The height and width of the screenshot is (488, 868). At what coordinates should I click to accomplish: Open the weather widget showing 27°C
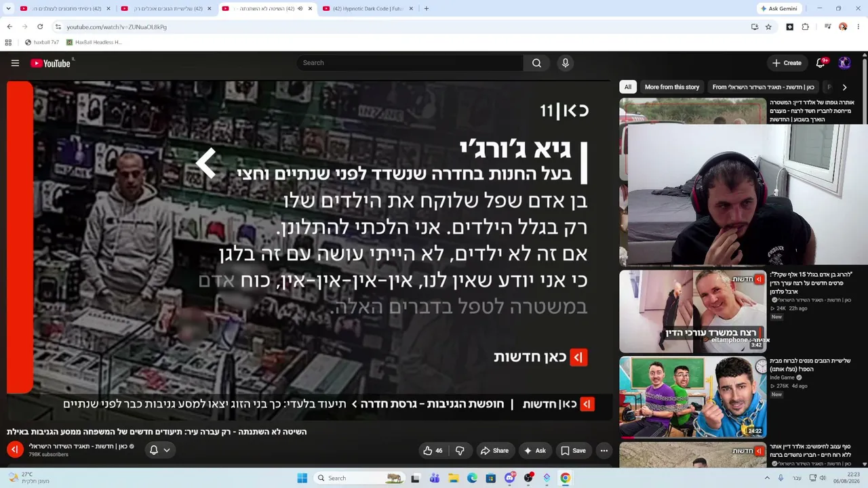(x=28, y=478)
